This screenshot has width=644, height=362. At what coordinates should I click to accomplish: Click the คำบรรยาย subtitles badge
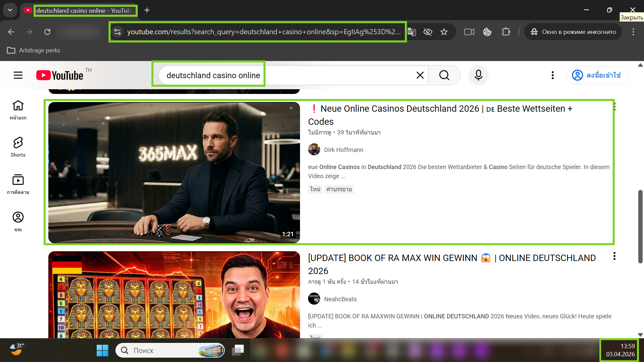pos(339,189)
